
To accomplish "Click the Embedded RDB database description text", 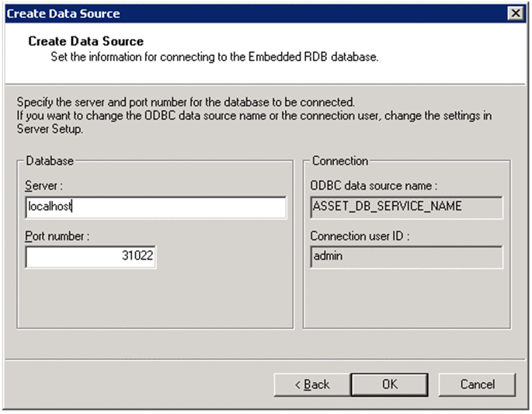I will click(x=203, y=57).
